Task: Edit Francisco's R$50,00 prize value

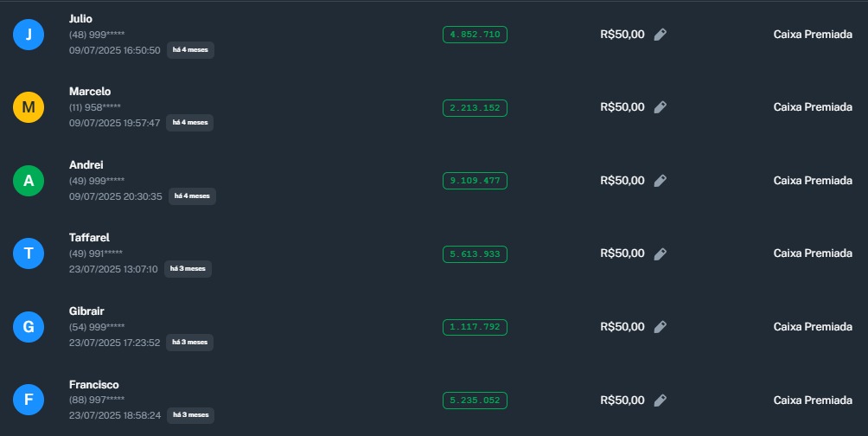Action: (660, 401)
